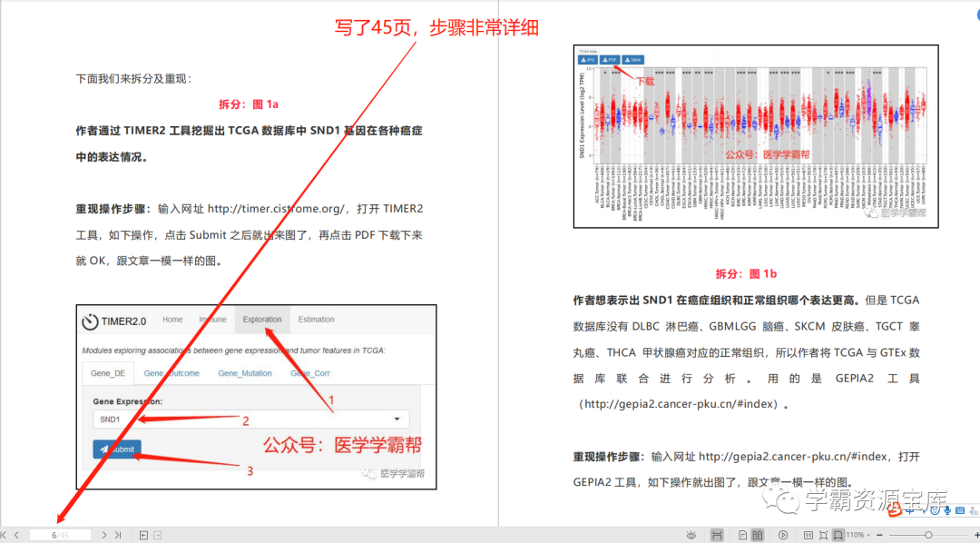This screenshot has height=543, width=980.
Task: Open the gepia2 URL inside parentheses
Action: tap(680, 404)
